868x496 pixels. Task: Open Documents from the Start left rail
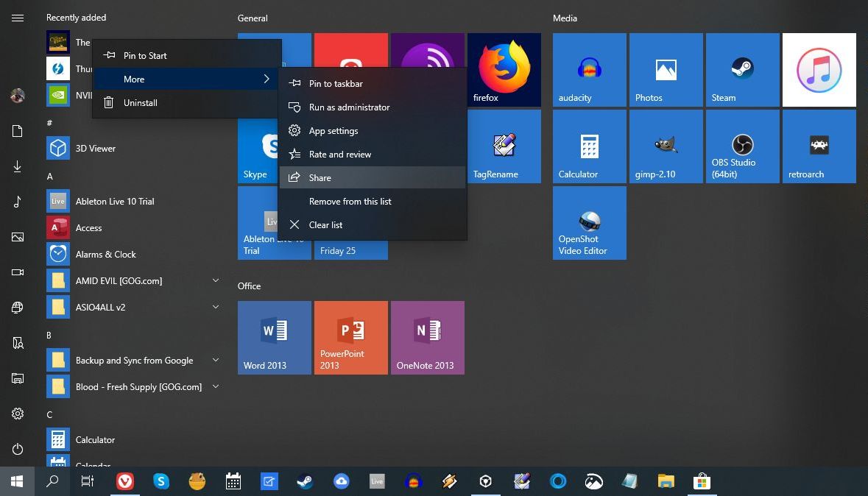coord(18,131)
